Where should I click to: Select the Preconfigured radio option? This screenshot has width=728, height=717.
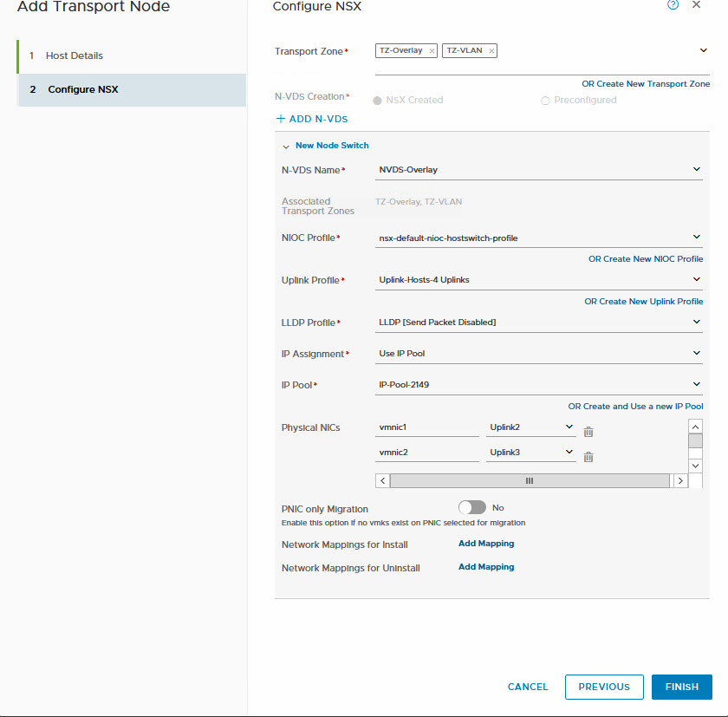[545, 101]
